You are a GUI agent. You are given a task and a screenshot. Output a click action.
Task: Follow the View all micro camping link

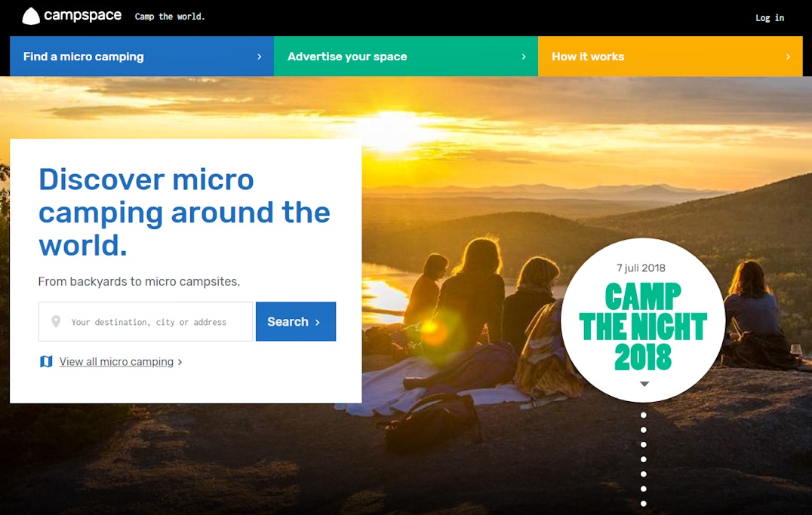(116, 362)
